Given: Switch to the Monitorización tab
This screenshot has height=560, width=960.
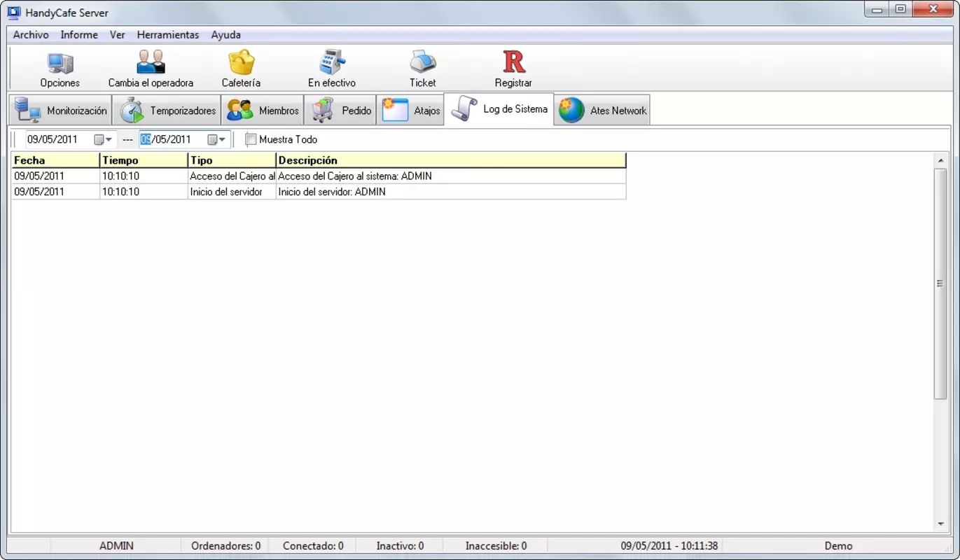Looking at the screenshot, I should pyautogui.click(x=61, y=111).
